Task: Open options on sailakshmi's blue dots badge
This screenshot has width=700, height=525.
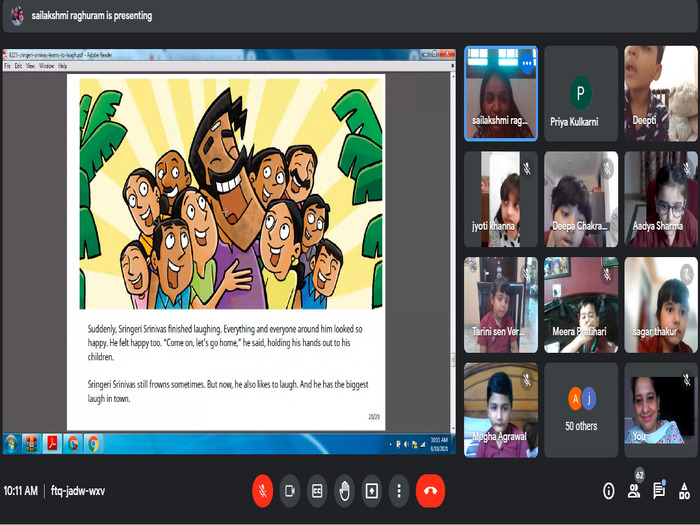Action: (527, 63)
